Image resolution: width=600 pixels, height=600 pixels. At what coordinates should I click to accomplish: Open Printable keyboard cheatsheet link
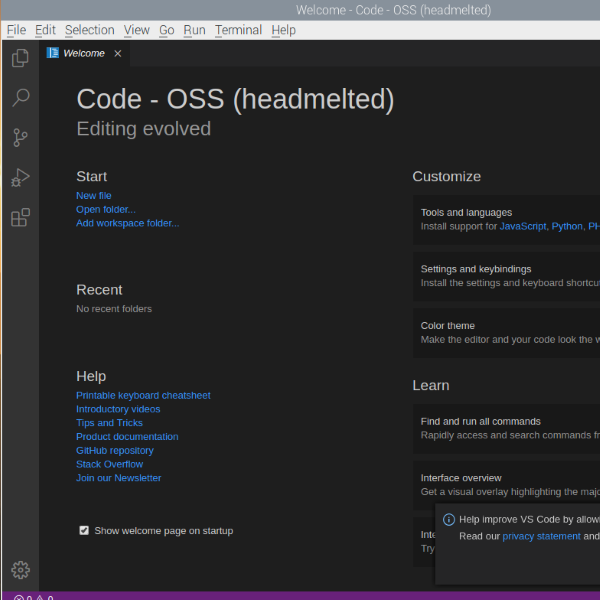point(143,395)
